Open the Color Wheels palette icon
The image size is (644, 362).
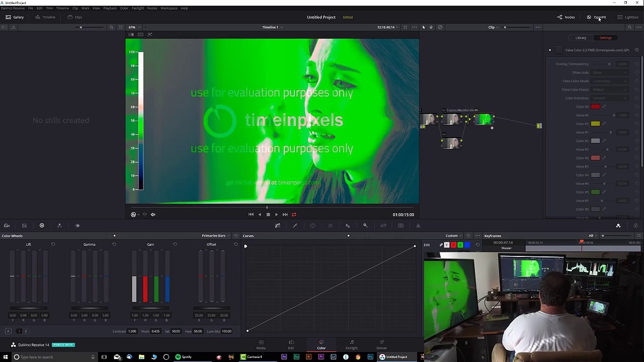(42, 226)
